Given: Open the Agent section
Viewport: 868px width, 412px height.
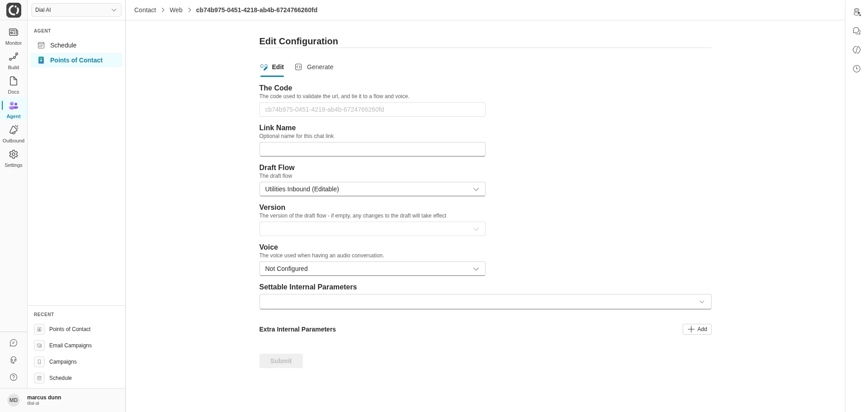Looking at the screenshot, I should point(14,110).
